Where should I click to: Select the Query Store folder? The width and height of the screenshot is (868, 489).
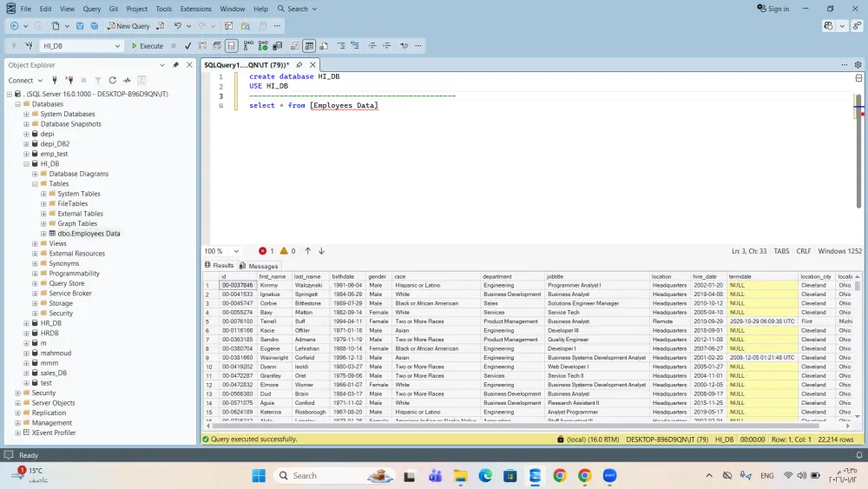[67, 283]
